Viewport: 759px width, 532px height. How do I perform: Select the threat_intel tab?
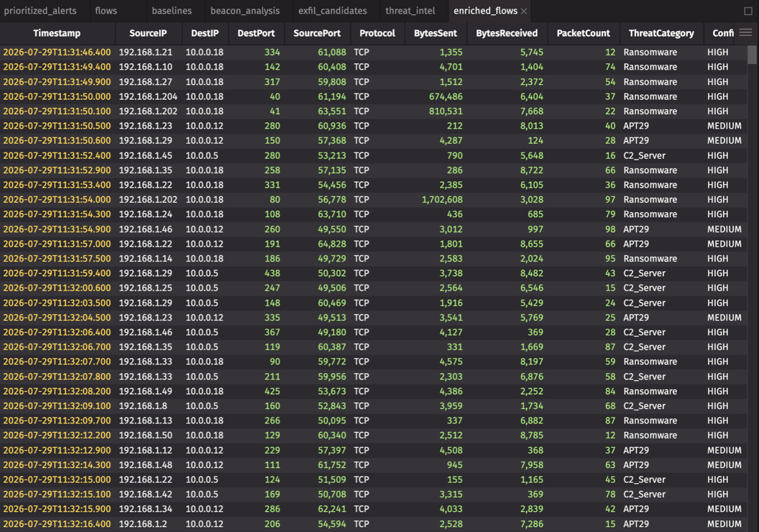[x=410, y=11]
